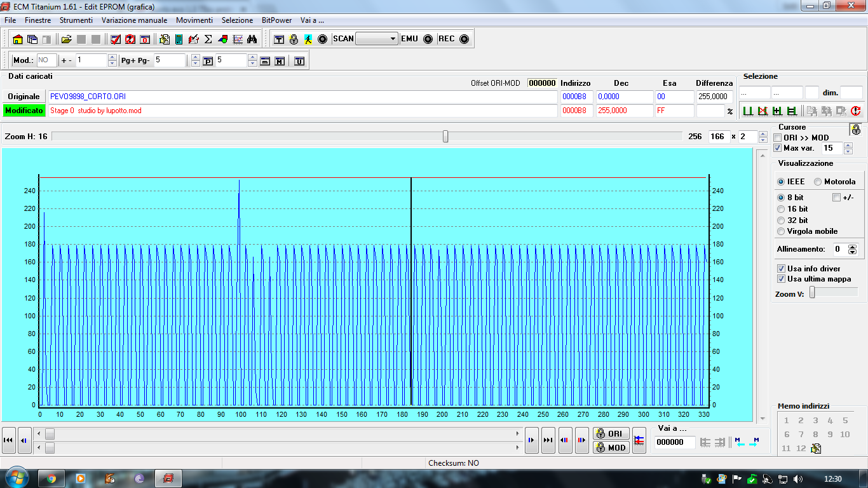Increase the Allineamento value with up arrow

click(853, 247)
